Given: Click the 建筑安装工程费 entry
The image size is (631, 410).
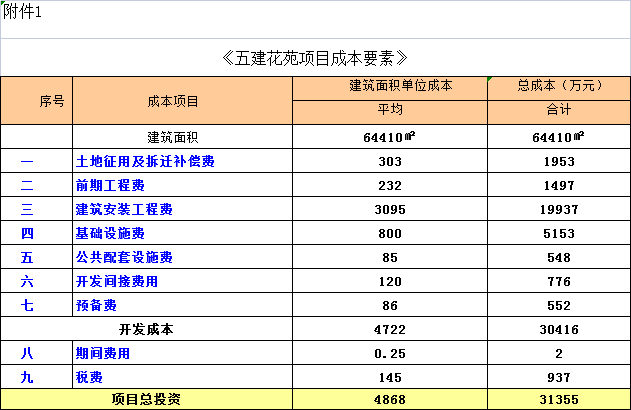Looking at the screenshot, I should click(124, 209).
